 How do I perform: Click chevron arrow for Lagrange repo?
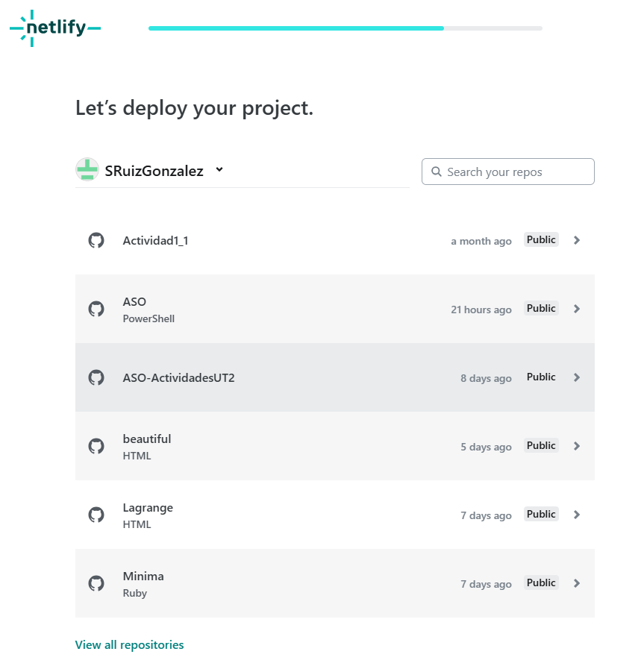[x=577, y=515]
